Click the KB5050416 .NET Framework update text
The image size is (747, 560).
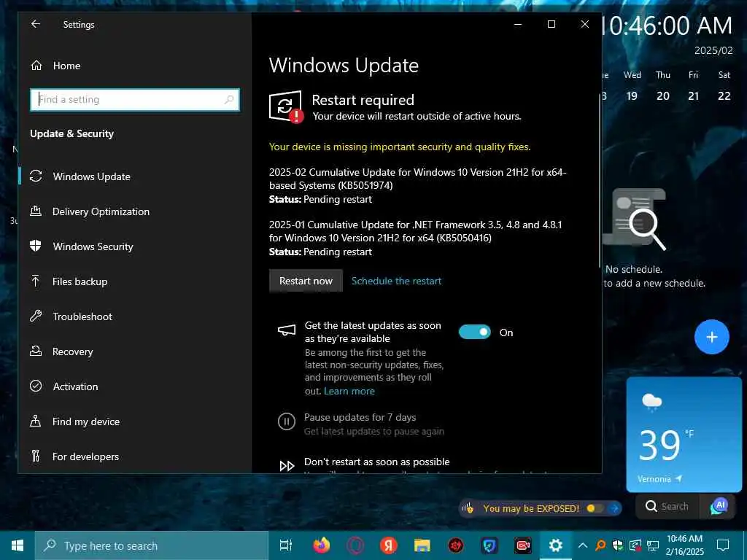coord(415,231)
